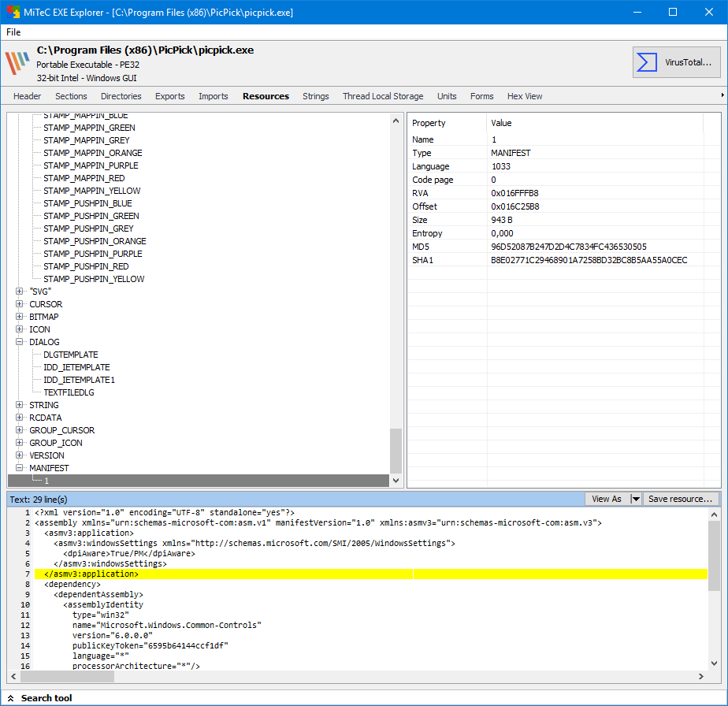Click the tab strip overflow arrow
Image resolution: width=728 pixels, height=706 pixels.
tap(722, 95)
